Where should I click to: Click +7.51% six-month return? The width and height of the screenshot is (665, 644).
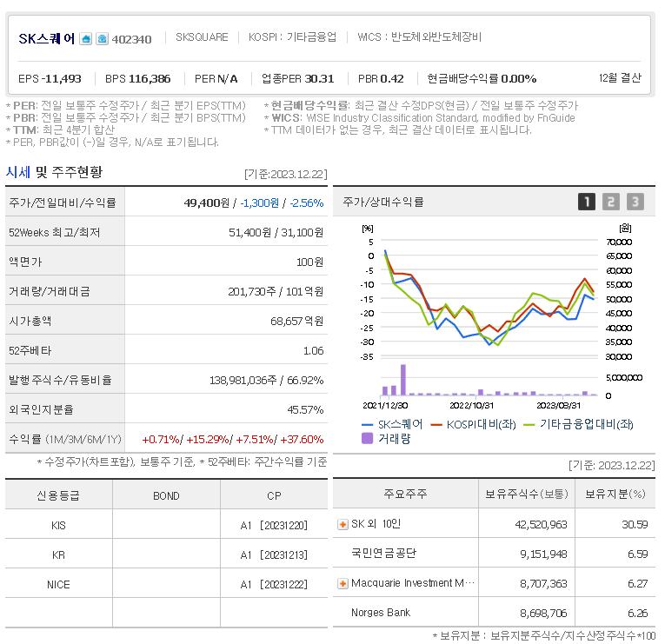[255, 440]
